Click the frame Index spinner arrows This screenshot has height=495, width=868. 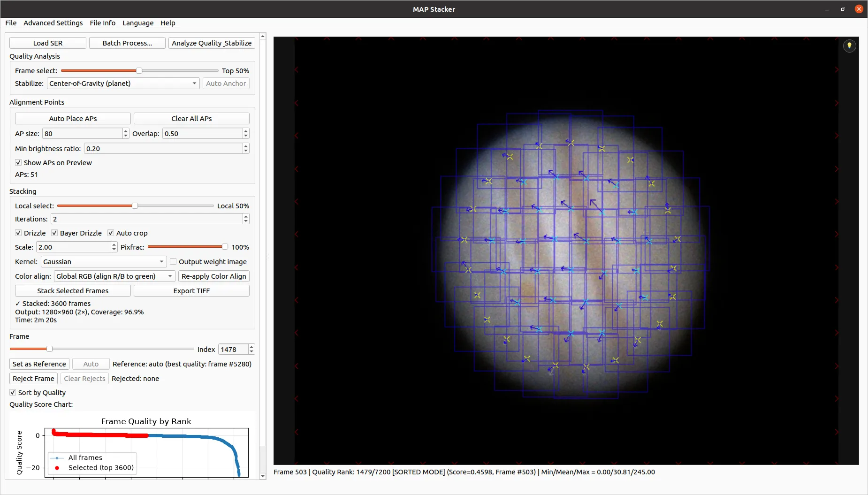click(x=251, y=349)
